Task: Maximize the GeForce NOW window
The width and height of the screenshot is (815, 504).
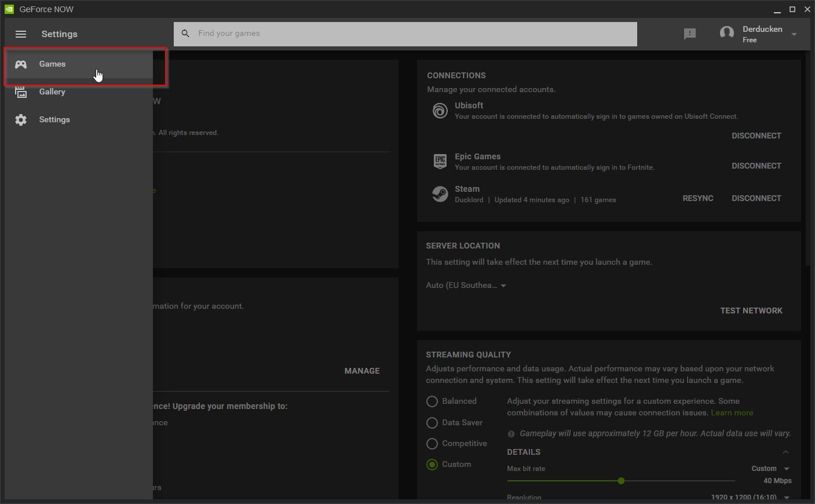Action: click(792, 9)
